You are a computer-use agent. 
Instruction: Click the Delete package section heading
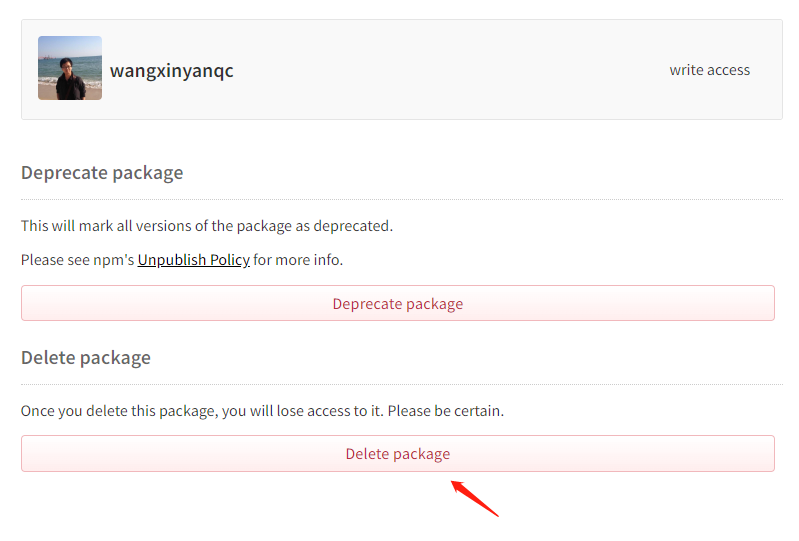click(x=86, y=358)
